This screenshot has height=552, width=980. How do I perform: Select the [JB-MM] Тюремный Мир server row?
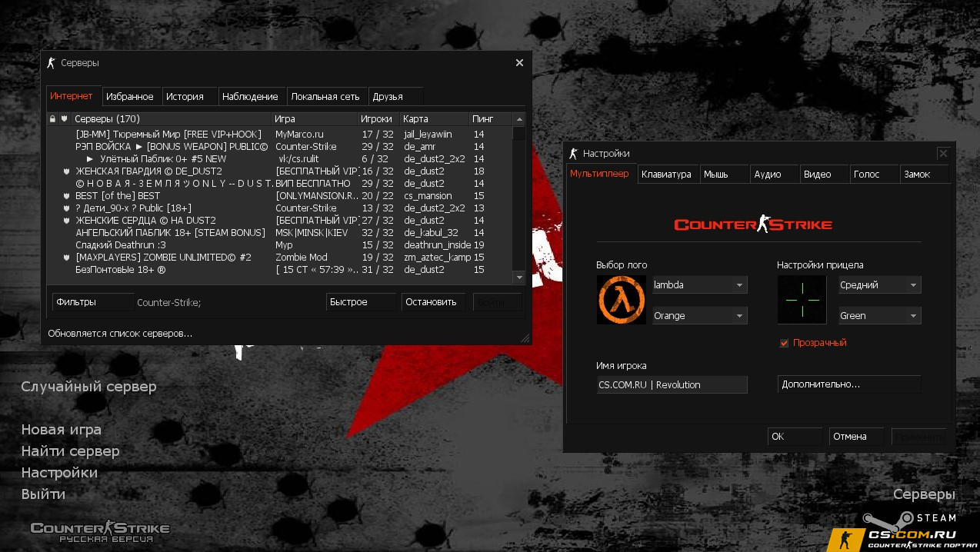tap(279, 135)
